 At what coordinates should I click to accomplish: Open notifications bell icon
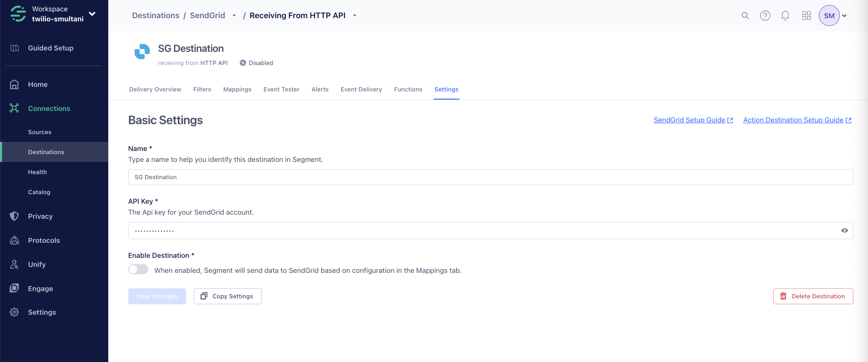pyautogui.click(x=785, y=15)
